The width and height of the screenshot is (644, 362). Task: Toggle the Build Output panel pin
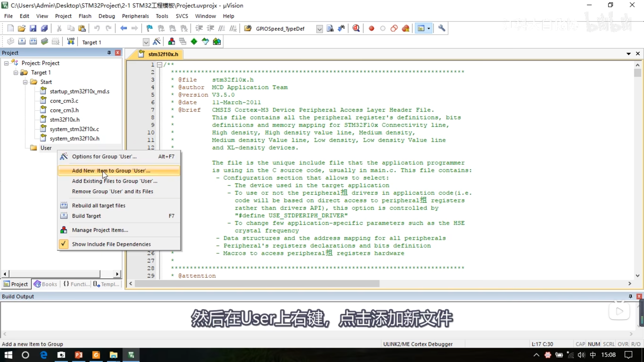[x=630, y=296]
